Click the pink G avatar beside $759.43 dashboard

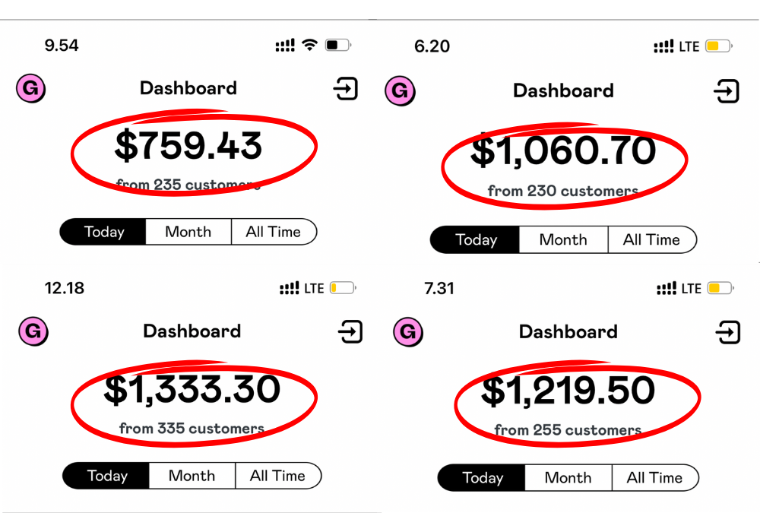point(31,90)
